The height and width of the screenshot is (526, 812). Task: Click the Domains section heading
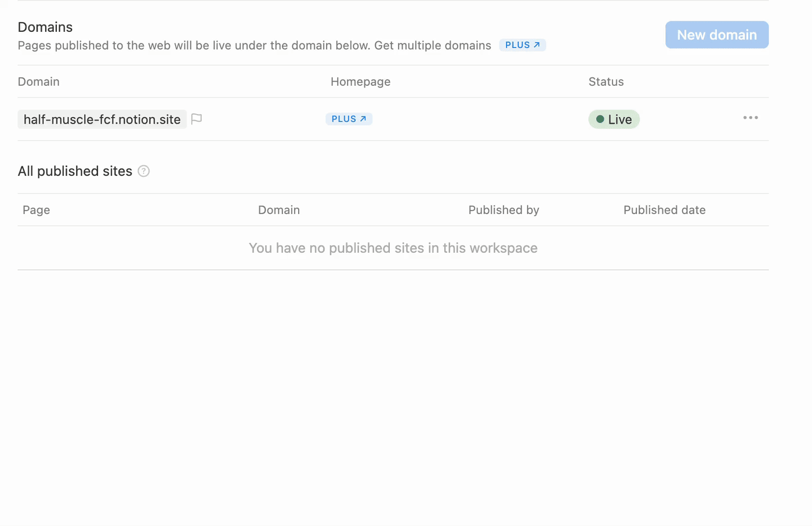[45, 27]
